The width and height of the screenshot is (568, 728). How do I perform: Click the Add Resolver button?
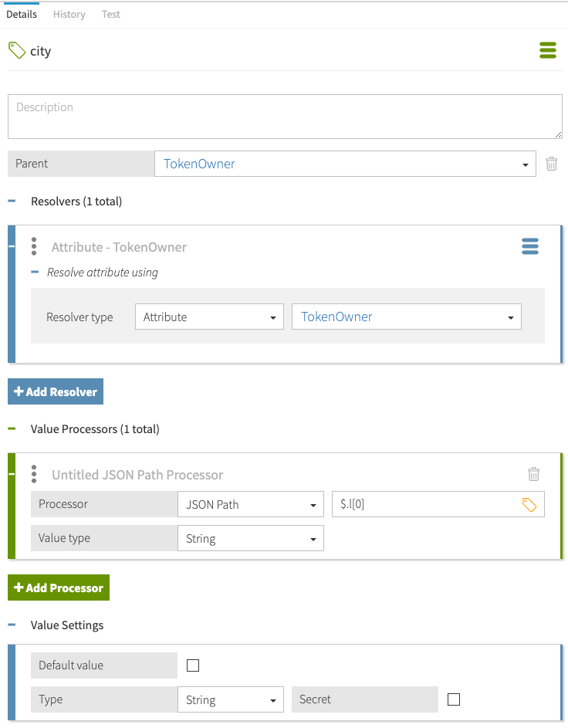[x=56, y=391]
